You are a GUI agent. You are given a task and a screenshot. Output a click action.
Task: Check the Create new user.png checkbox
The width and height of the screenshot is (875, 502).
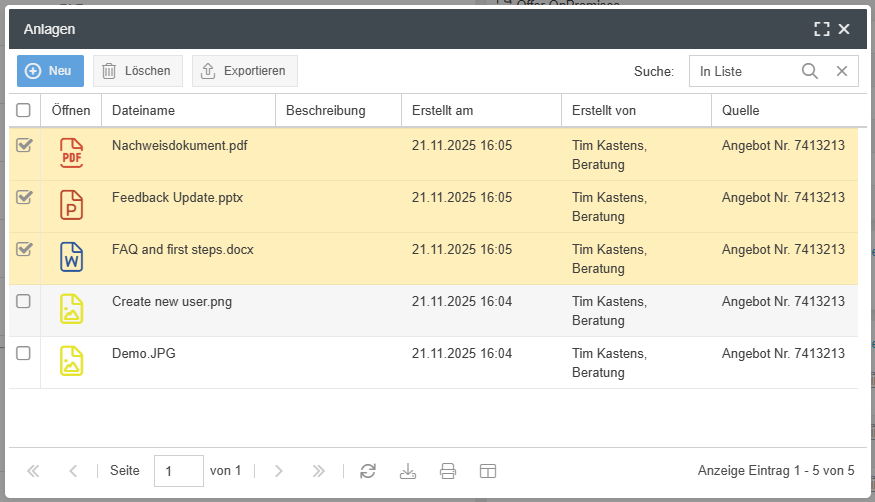point(24,301)
